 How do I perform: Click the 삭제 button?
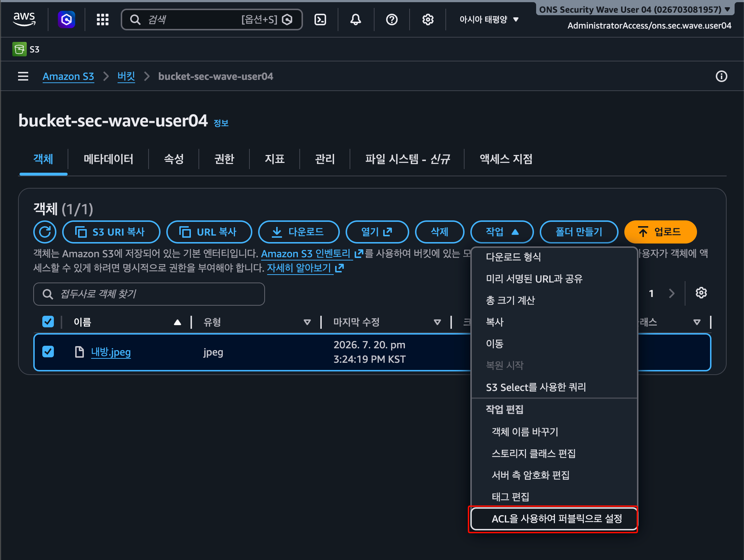point(440,232)
